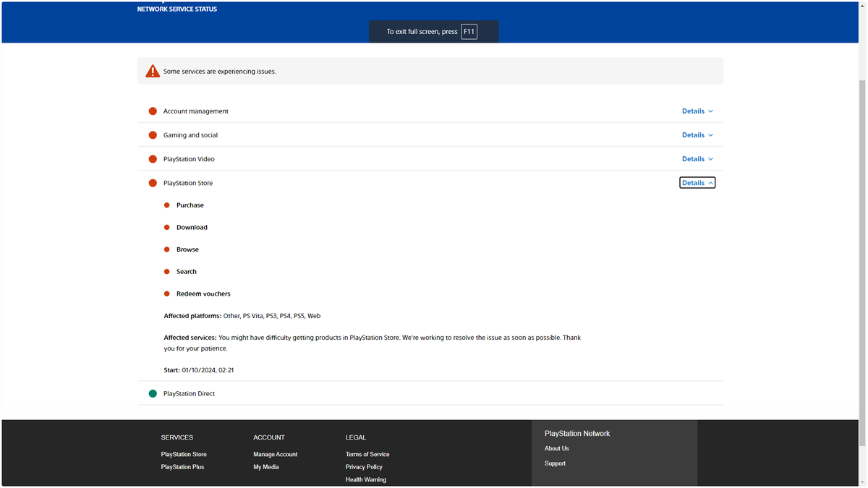Click the Download service label
Image resolution: width=868 pixels, height=488 pixels.
192,227
